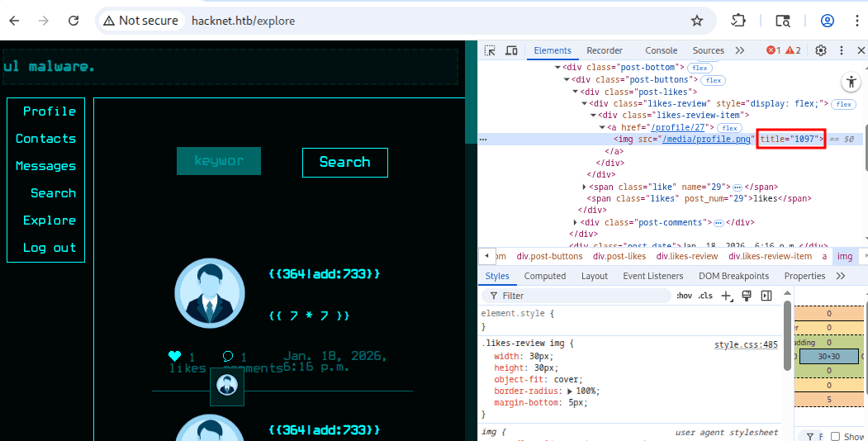Image resolution: width=868 pixels, height=441 pixels.
Task: Bookmark this page with the star icon
Action: pyautogui.click(x=697, y=21)
